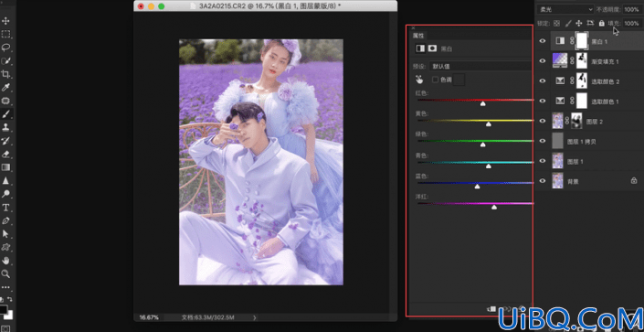Lock image pixels brush icon
Image resolution: width=644 pixels, height=332 pixels.
pyautogui.click(x=568, y=24)
